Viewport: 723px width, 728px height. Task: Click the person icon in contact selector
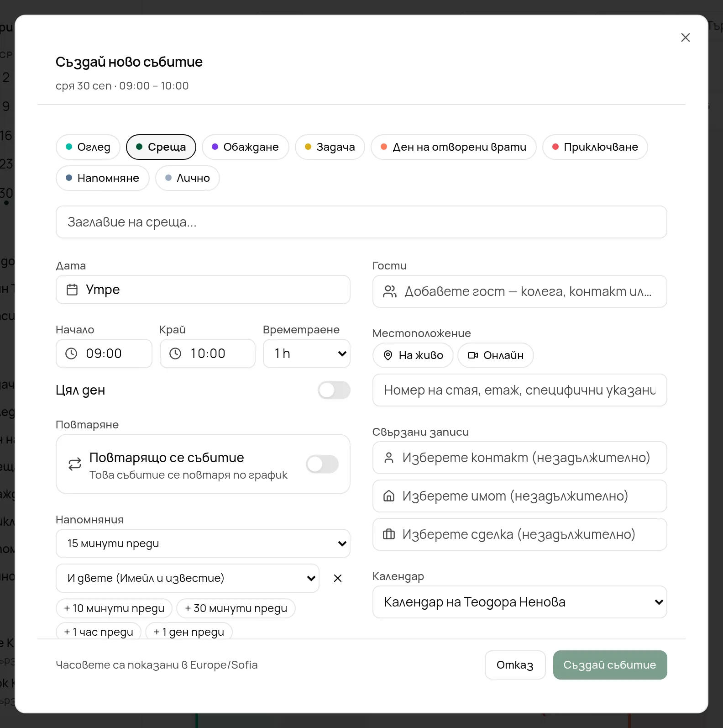[x=389, y=458]
